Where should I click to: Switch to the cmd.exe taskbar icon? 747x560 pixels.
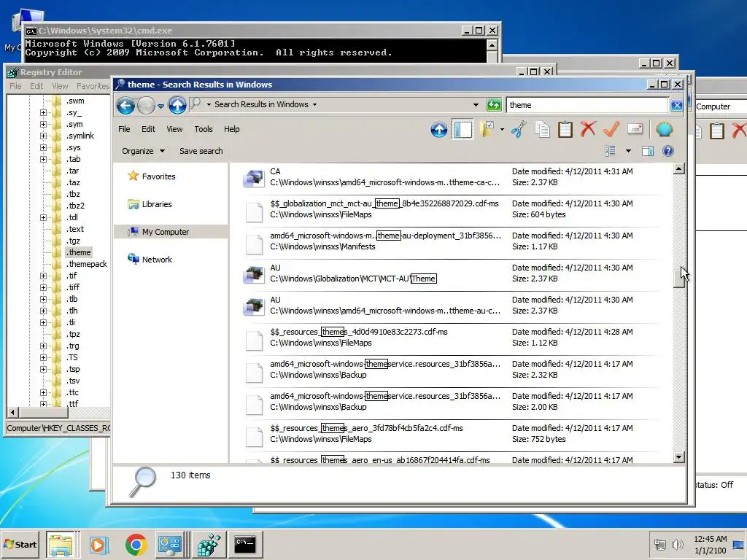[245, 545]
